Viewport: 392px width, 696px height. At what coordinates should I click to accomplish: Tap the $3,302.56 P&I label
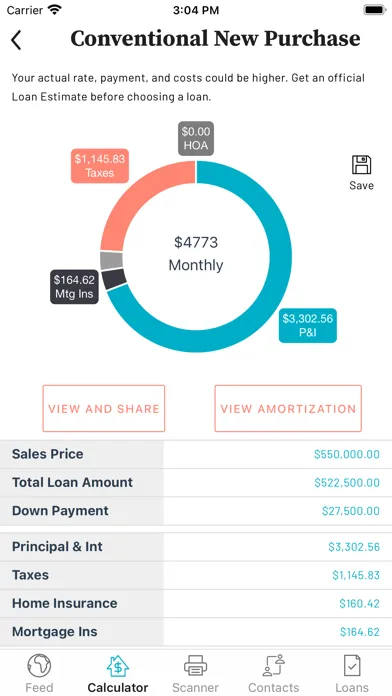pyautogui.click(x=308, y=325)
